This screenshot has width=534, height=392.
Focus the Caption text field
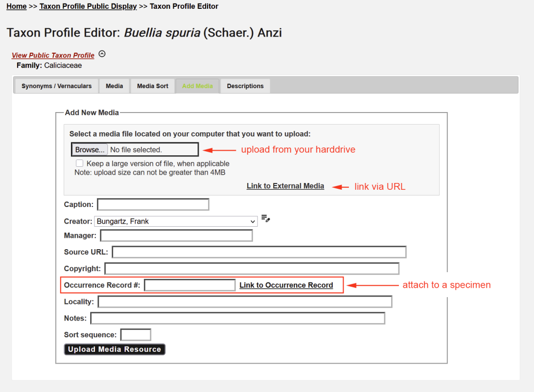click(x=153, y=204)
